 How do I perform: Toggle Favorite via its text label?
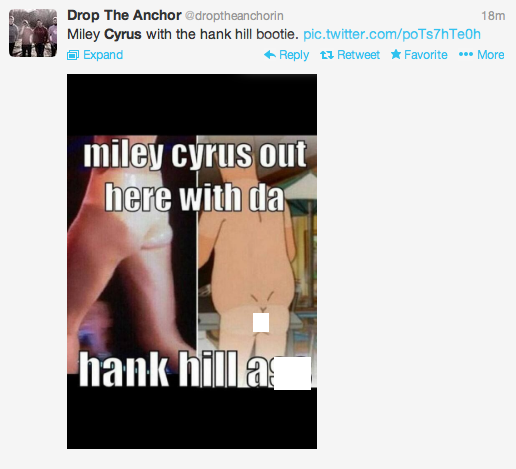[426, 55]
